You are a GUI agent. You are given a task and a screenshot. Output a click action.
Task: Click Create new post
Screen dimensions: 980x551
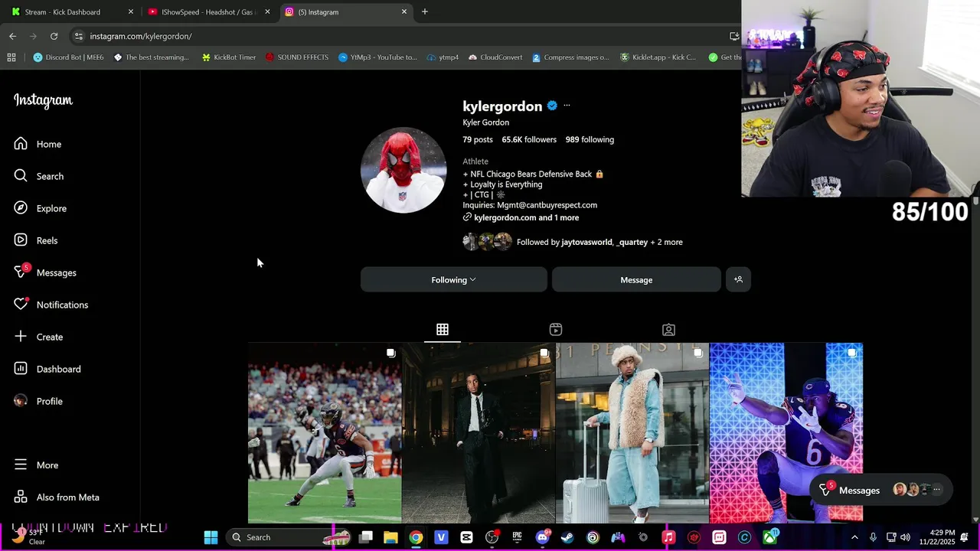pyautogui.click(x=40, y=337)
